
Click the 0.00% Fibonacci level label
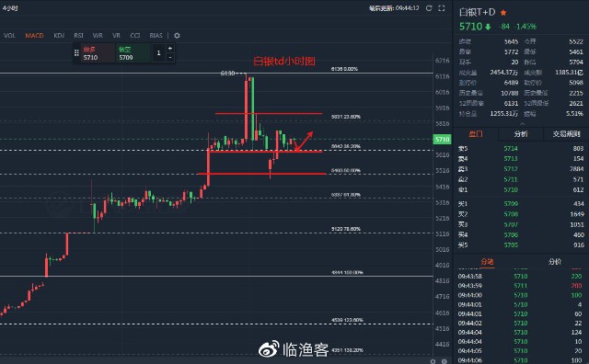tap(344, 69)
